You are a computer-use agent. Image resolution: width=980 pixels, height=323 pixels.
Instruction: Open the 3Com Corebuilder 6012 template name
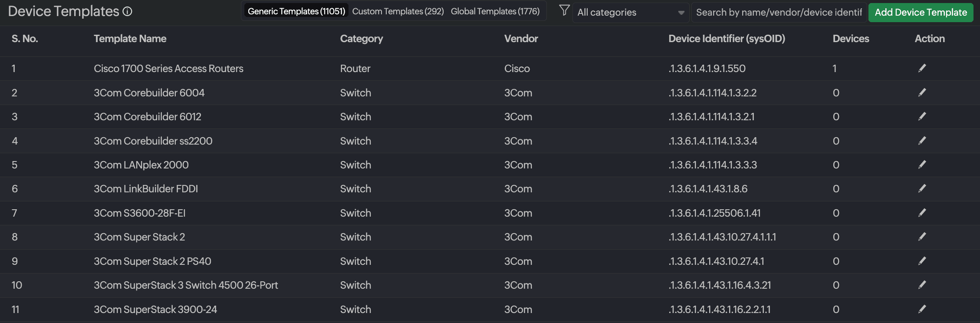tap(148, 117)
